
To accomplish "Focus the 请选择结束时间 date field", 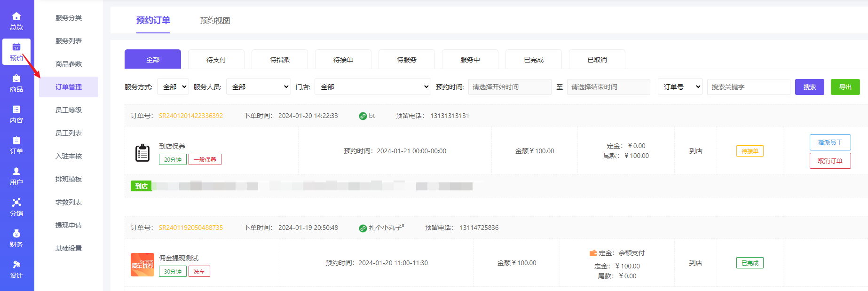I will [608, 87].
